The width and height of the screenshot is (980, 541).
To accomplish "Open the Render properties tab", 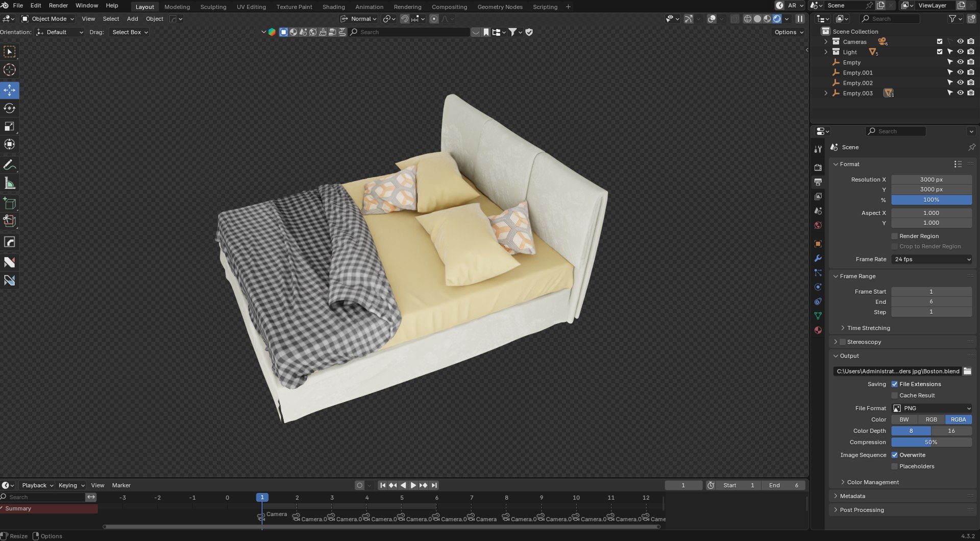I will pos(818,168).
